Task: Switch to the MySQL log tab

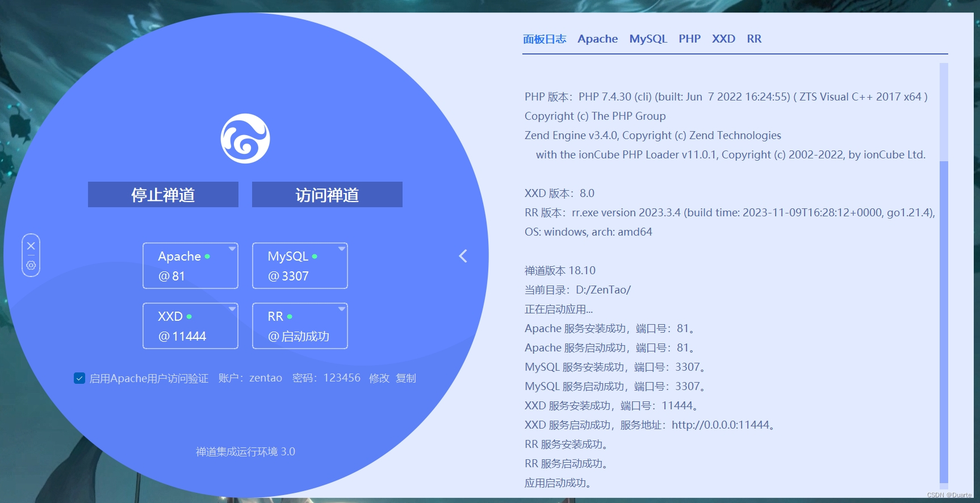Action: coord(648,39)
